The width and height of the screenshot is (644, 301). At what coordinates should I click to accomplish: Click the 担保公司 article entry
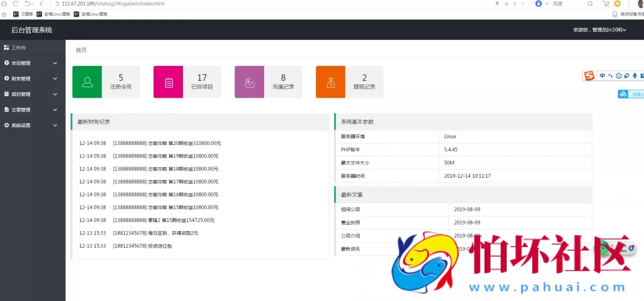coord(350,209)
